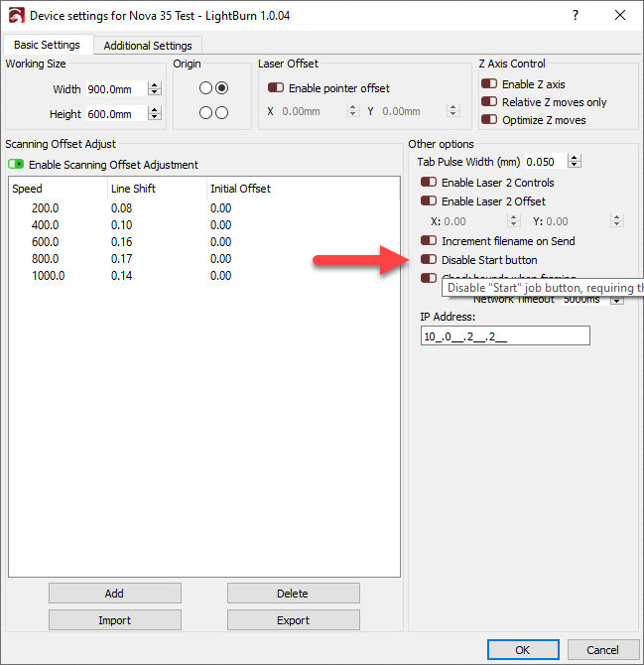Click the 0.14 line shift cell

tap(121, 276)
